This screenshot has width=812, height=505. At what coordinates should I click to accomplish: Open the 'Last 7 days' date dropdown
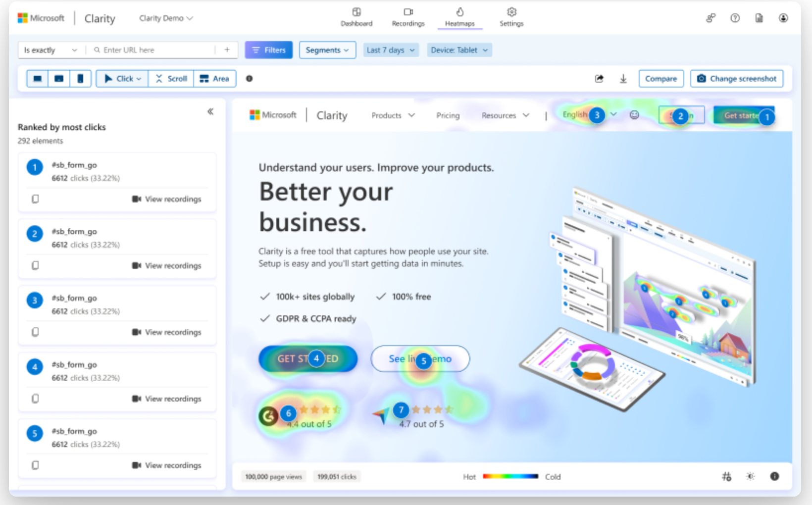point(391,50)
